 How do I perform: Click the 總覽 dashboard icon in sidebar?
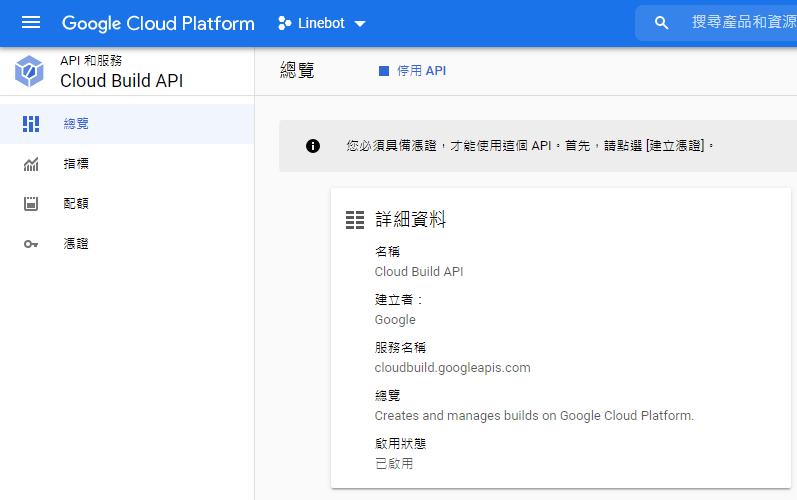[31, 123]
